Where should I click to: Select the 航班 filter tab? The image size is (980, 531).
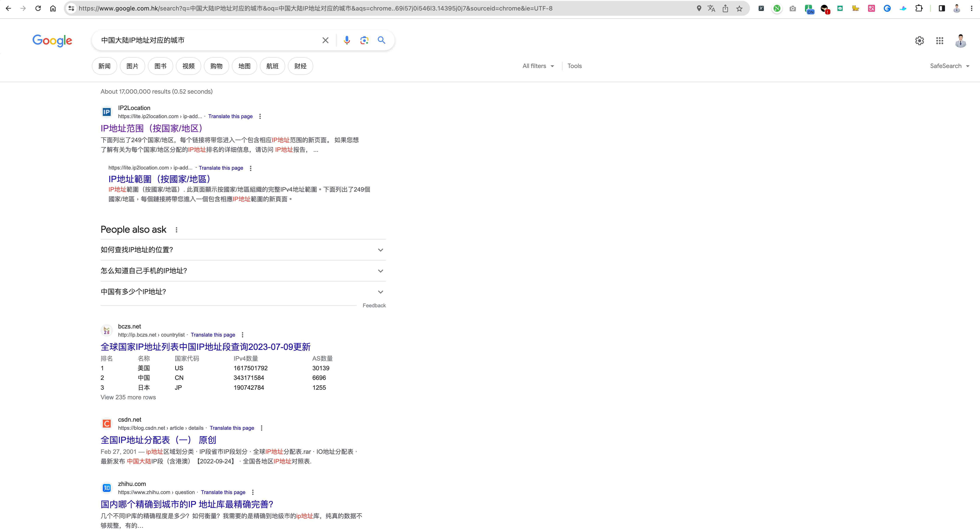[x=272, y=66]
